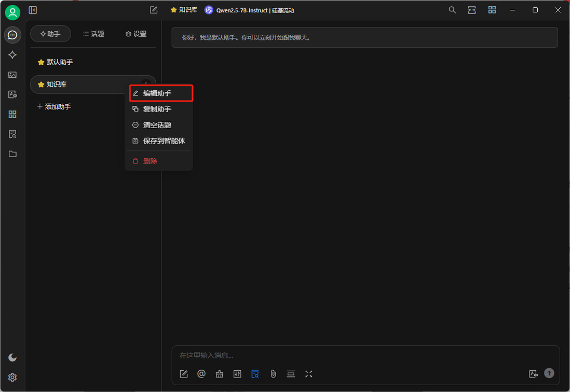Toggle input box expand arrows icon
The height and width of the screenshot is (392, 570).
(x=309, y=374)
